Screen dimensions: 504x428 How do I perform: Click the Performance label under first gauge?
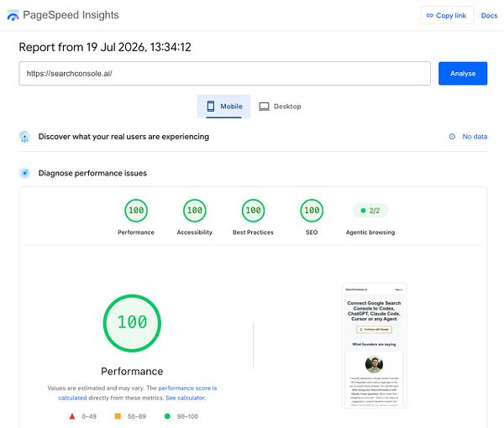pos(136,232)
